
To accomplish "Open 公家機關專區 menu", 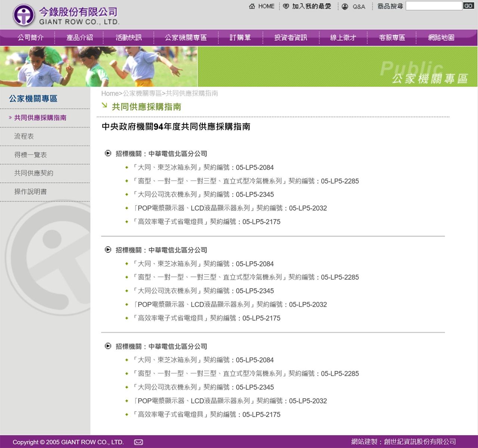I will [186, 38].
